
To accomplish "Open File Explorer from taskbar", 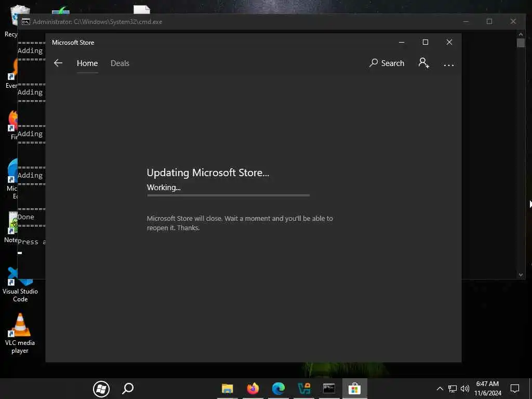I will coord(228,389).
